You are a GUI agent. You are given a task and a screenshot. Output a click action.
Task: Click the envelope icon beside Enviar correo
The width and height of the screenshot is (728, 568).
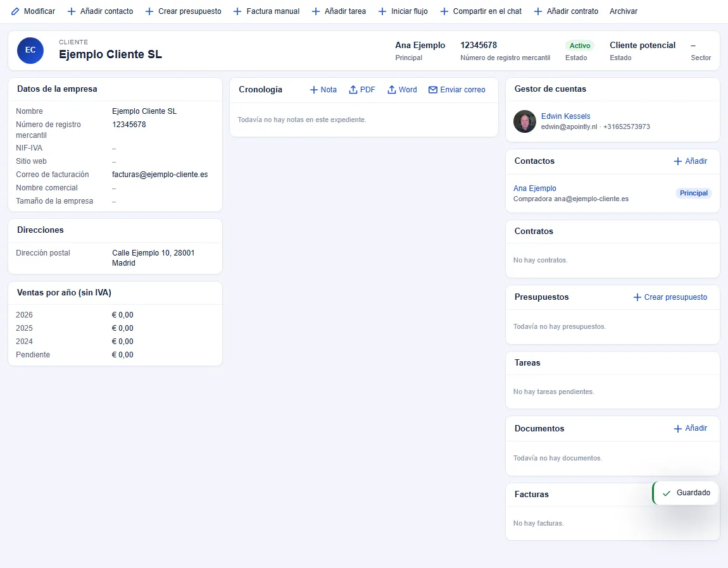pos(433,90)
